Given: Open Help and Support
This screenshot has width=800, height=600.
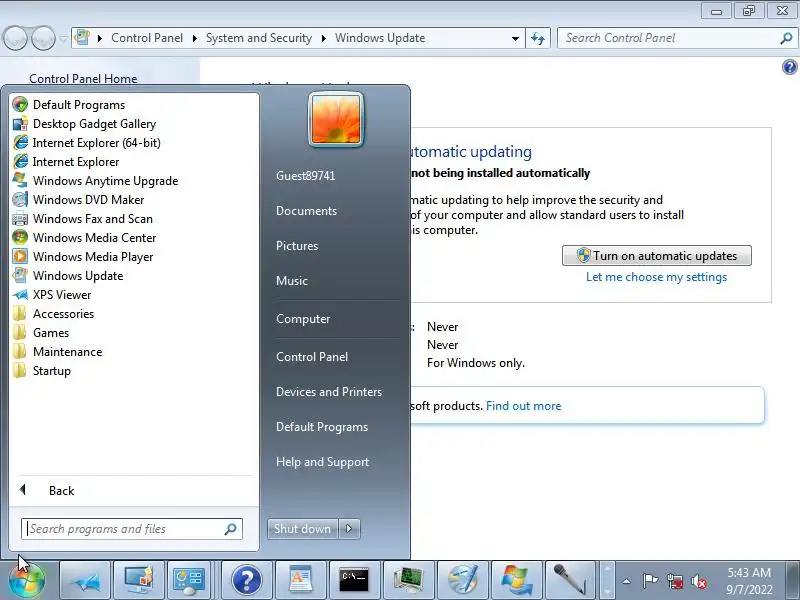Looking at the screenshot, I should point(322,462).
